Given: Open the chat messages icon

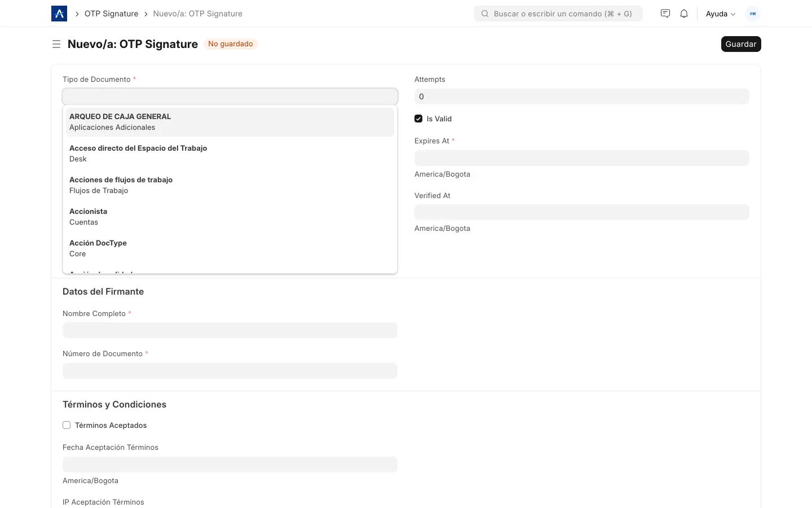Looking at the screenshot, I should (x=665, y=14).
